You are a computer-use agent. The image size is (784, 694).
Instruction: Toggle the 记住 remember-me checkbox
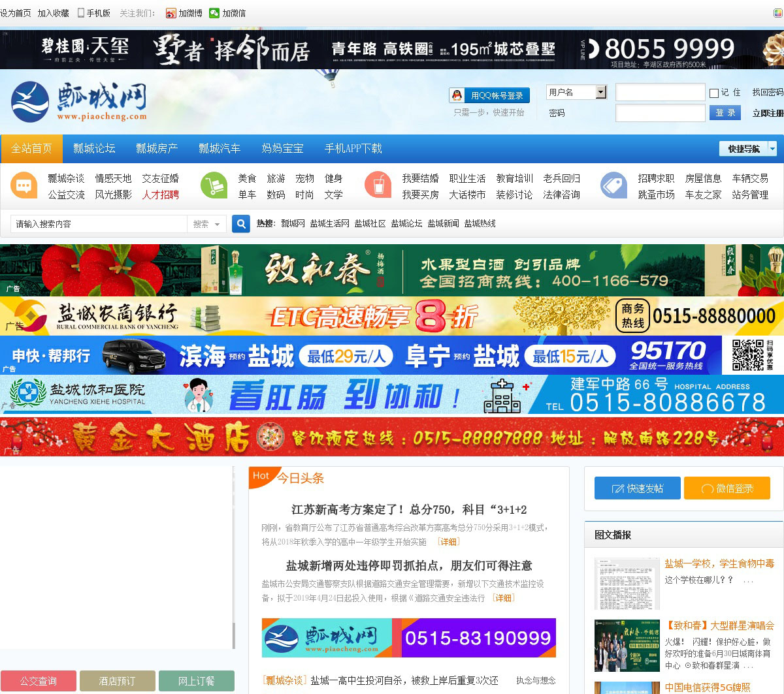(714, 93)
